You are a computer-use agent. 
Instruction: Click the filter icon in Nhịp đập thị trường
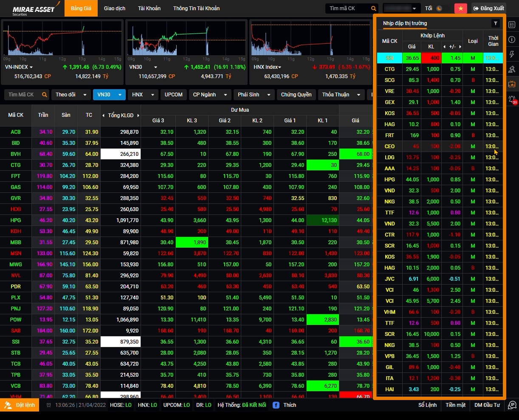[495, 23]
